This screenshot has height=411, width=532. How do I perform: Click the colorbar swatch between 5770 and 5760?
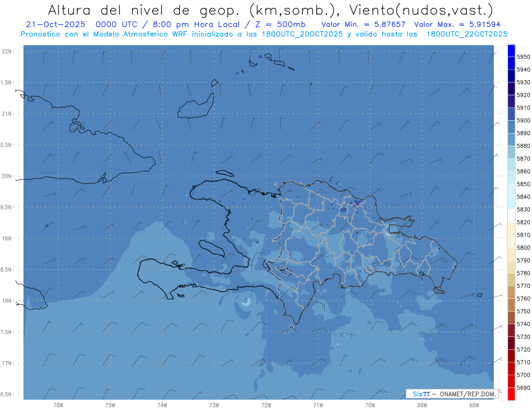tap(511, 292)
